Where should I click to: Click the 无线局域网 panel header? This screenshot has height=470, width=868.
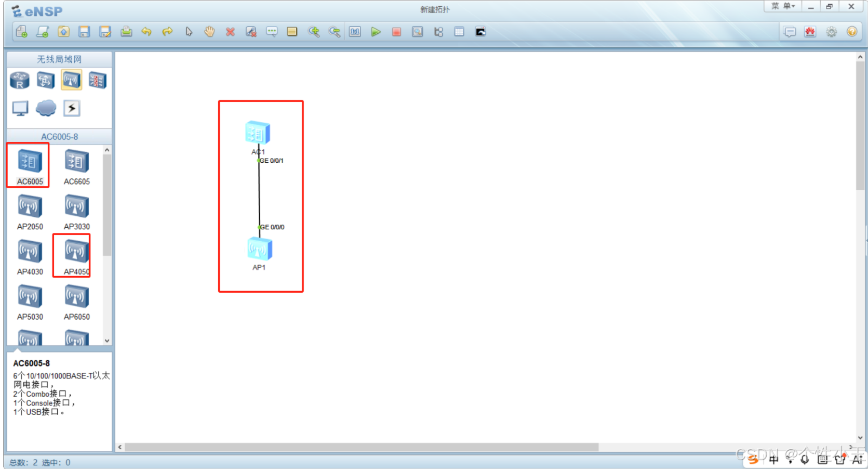tap(59, 59)
